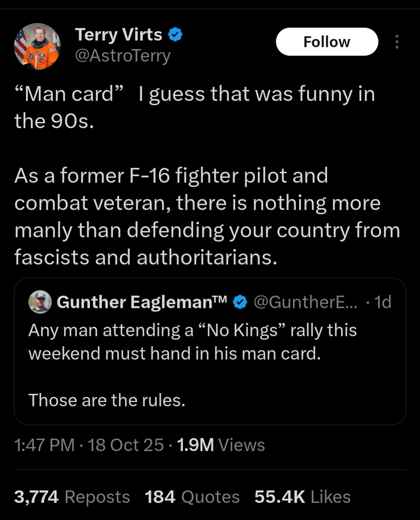Click the 1:47 PM · 18 Oct 25 timestamp
Viewport: 420px width, 520px height.
[x=89, y=445]
